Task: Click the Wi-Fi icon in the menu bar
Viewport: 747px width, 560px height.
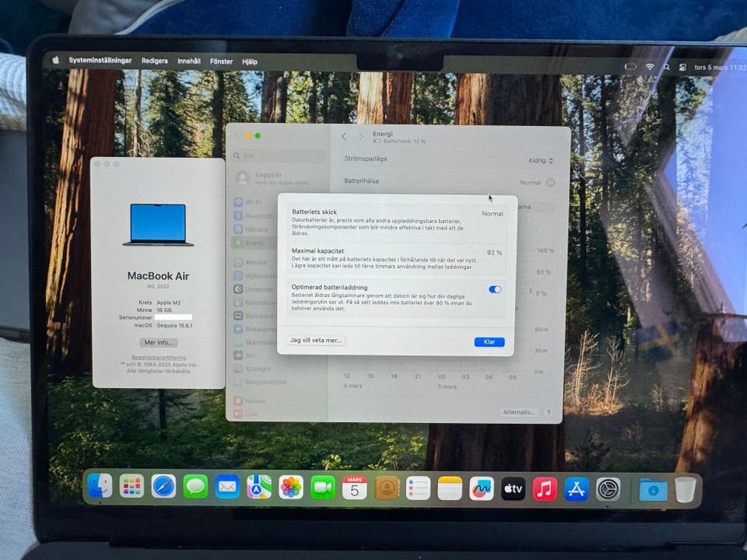Action: tap(650, 67)
